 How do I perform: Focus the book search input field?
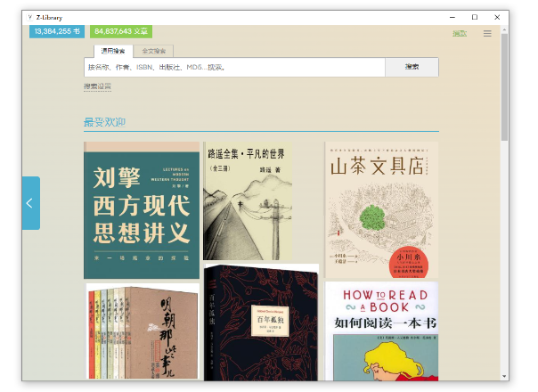234,67
